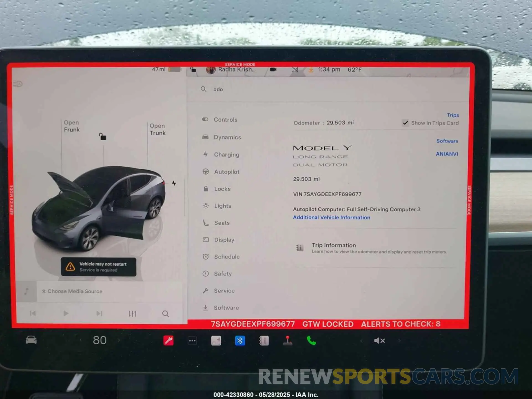The height and width of the screenshot is (399, 532).
Task: Raise volume with the right chevron
Action: (399, 341)
